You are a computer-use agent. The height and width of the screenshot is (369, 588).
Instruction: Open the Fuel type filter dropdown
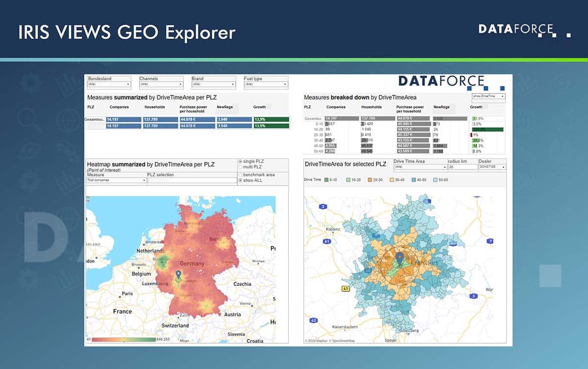266,84
